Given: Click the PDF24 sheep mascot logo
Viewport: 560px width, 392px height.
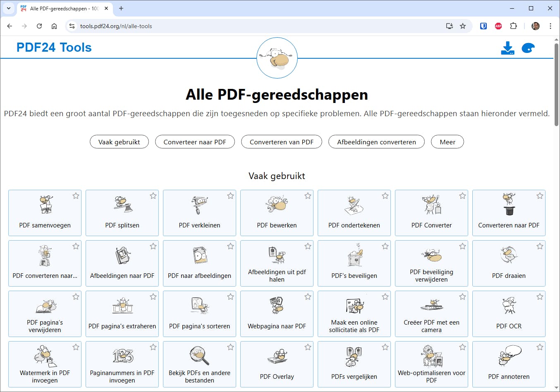Looking at the screenshot, I should click(x=277, y=58).
